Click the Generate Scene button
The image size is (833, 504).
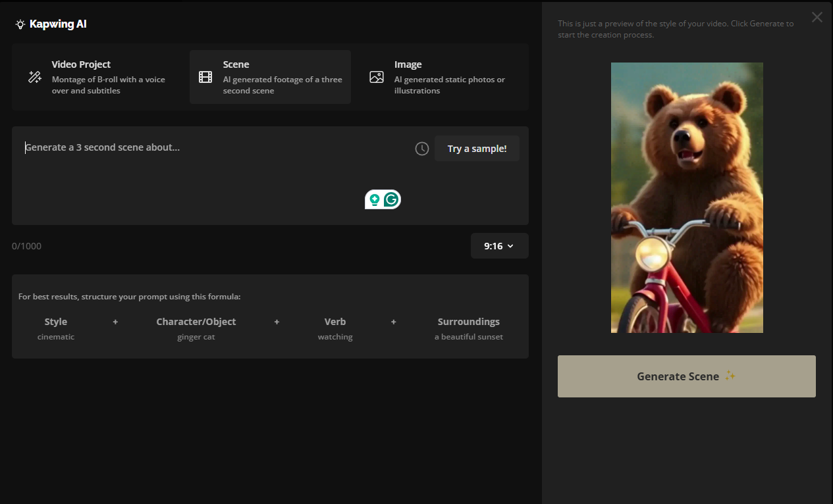(x=686, y=376)
